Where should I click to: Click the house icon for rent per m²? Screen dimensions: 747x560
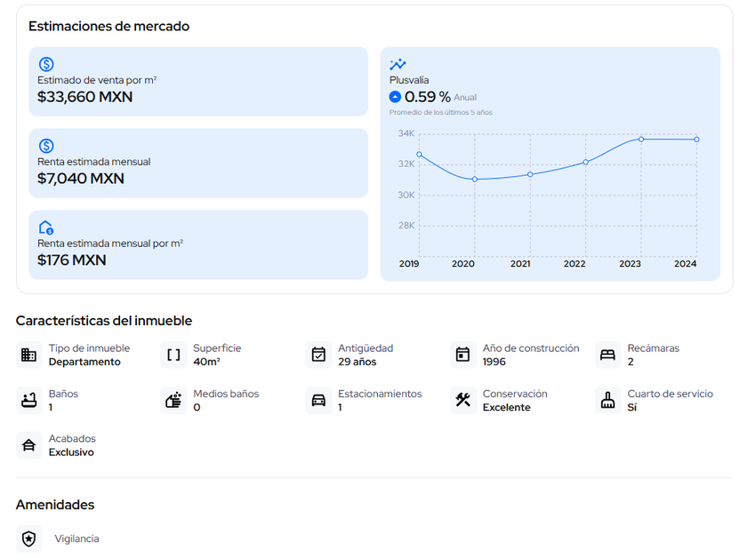(x=46, y=228)
